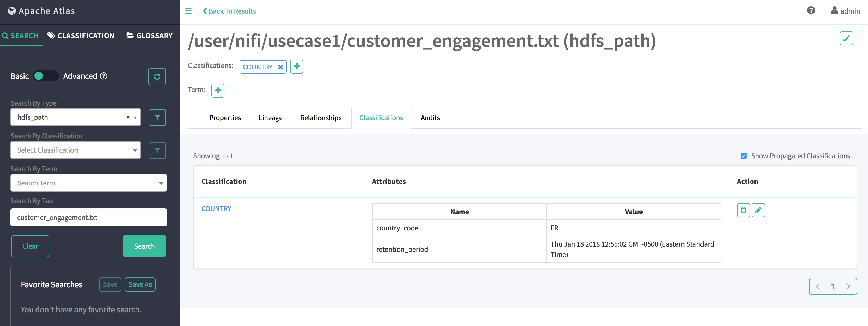868x326 pixels.
Task: Go to the previous results page arrow
Action: tap(817, 287)
